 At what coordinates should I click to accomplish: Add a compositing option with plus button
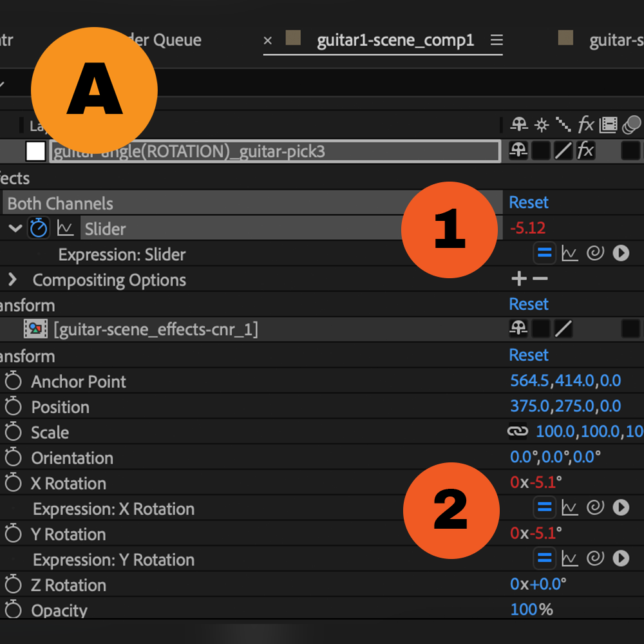pyautogui.click(x=519, y=278)
